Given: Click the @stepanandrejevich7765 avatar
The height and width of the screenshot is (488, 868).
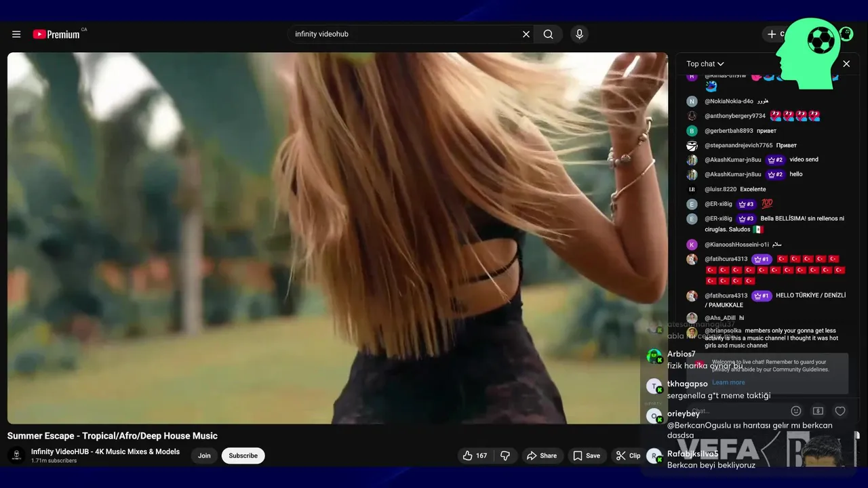Looking at the screenshot, I should [692, 146].
